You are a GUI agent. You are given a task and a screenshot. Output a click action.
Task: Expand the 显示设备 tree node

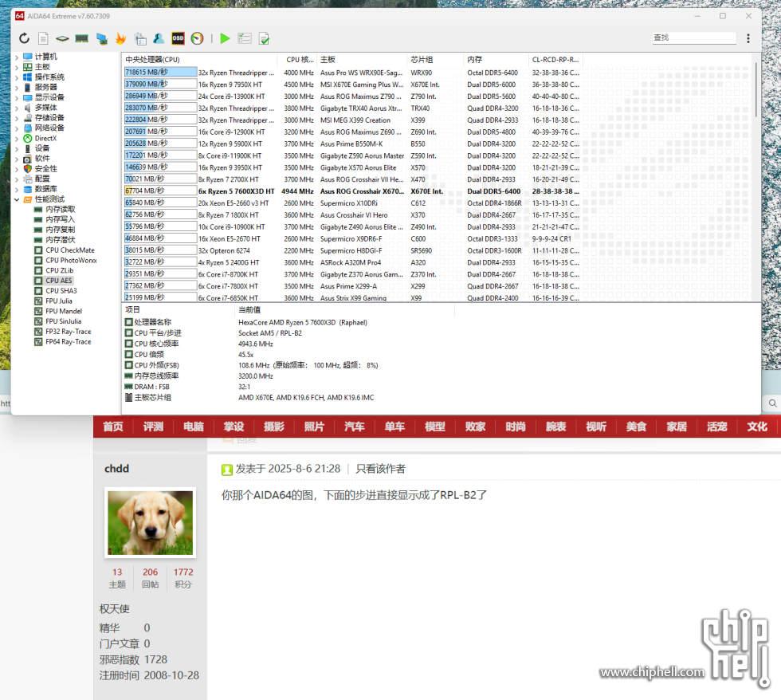coord(17,97)
